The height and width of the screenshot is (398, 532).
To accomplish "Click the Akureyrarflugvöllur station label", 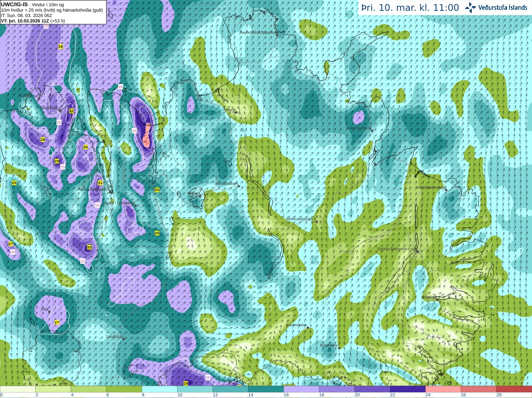I will [x=94, y=189].
